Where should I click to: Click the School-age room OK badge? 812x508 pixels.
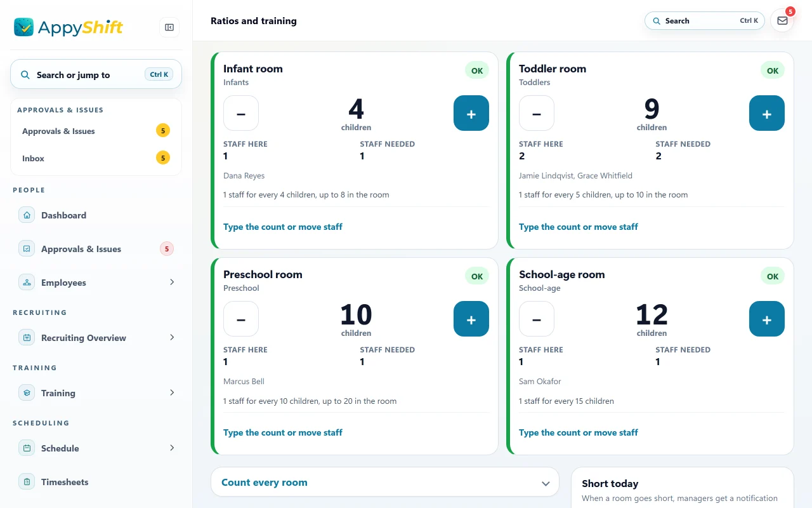(773, 276)
